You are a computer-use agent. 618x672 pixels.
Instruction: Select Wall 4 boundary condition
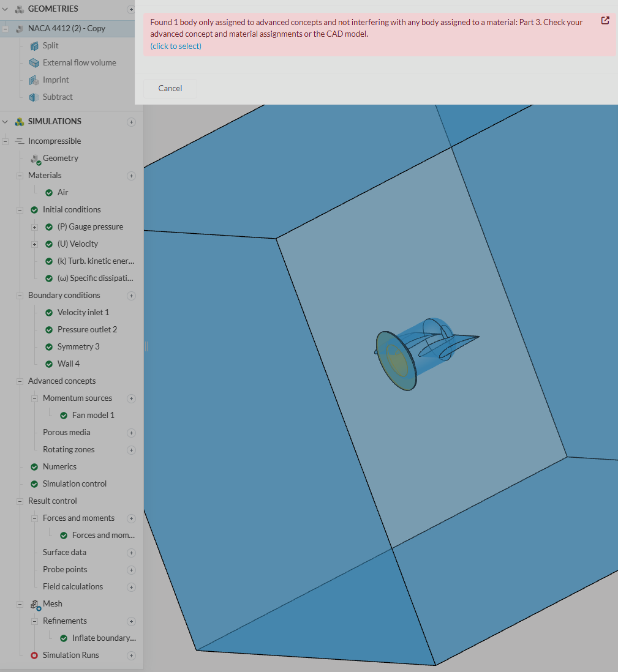point(68,364)
